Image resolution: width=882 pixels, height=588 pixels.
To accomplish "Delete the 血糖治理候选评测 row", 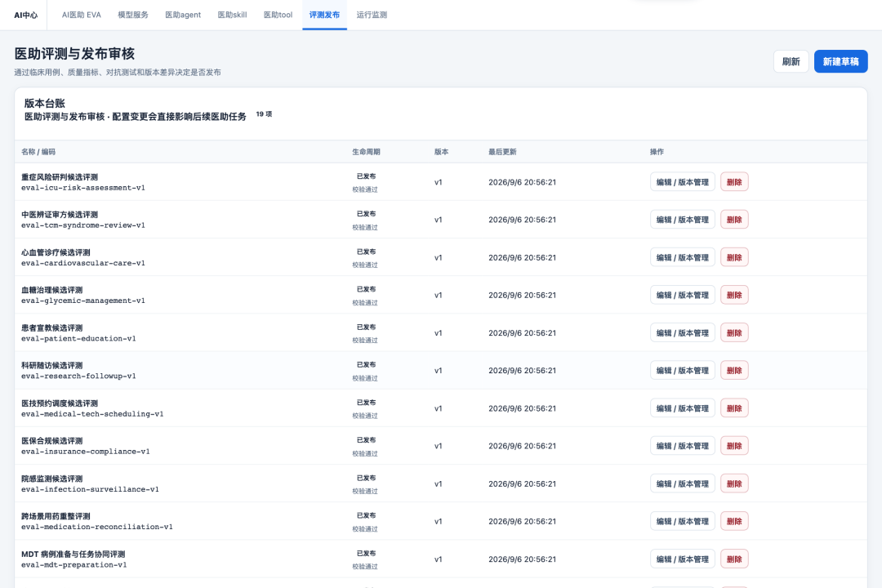I will 734,295.
